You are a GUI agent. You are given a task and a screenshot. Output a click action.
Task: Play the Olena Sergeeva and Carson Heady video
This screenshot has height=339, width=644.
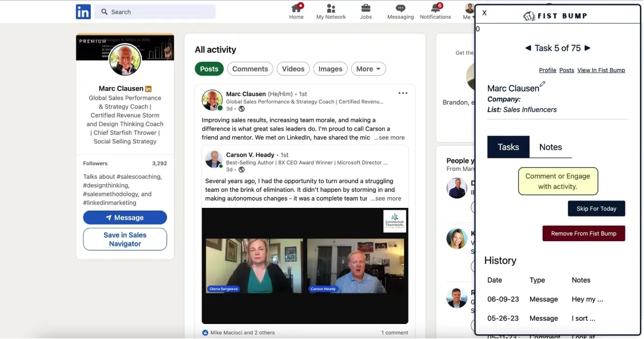[305, 266]
